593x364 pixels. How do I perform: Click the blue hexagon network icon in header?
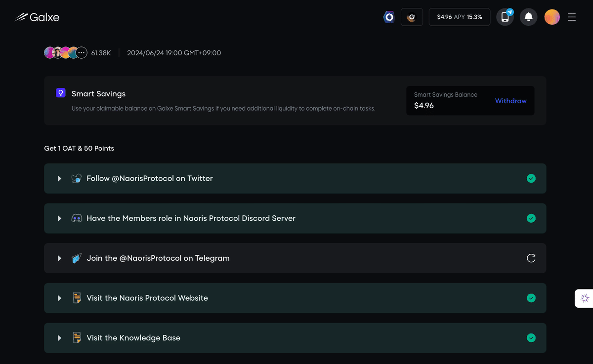[389, 17]
